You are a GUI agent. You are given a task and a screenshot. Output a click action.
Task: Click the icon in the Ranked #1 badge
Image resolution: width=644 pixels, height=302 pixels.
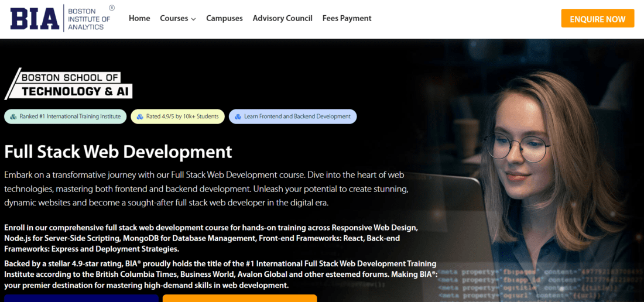13,116
